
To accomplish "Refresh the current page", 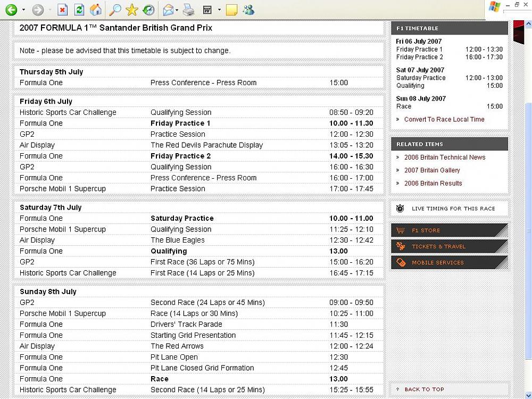I will tap(79, 10).
